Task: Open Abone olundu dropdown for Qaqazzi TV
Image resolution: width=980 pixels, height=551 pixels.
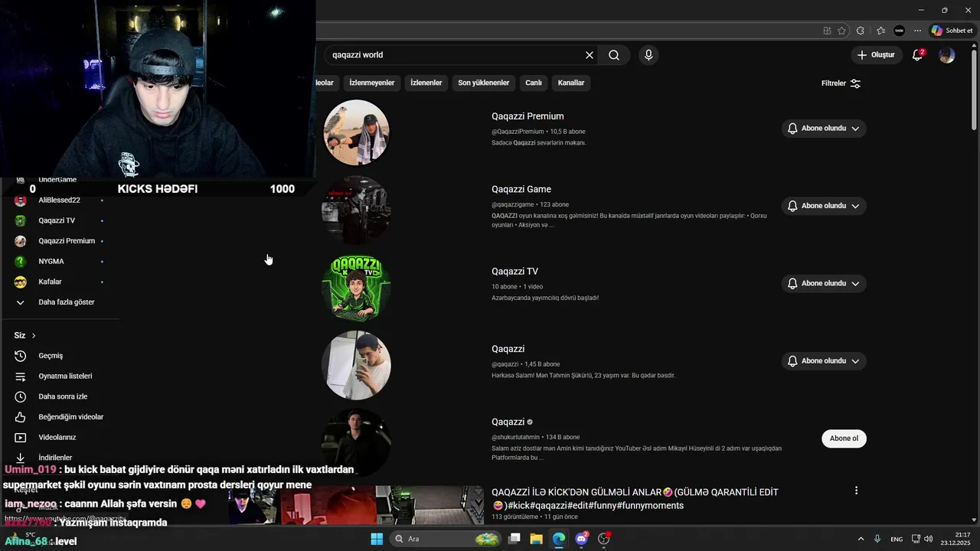Action: pyautogui.click(x=824, y=283)
